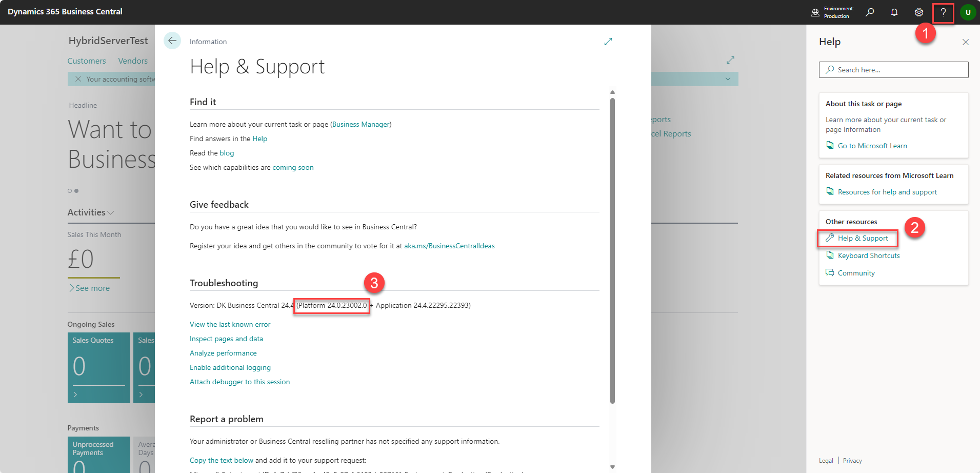Click Analyze performance
980x473 pixels.
point(223,353)
